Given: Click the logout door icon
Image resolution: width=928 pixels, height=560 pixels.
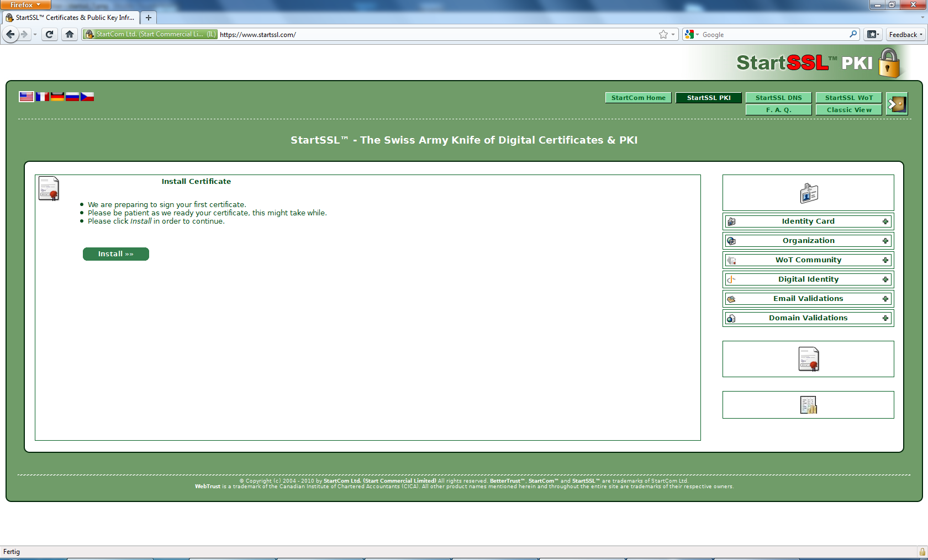Looking at the screenshot, I should (897, 104).
